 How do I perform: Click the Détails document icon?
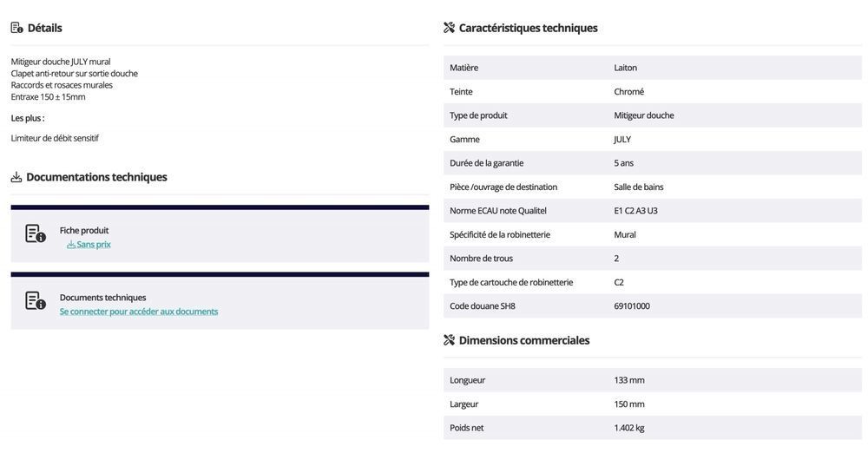(17, 28)
